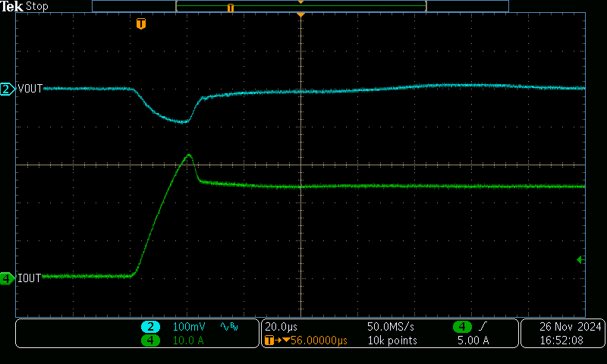Click the channel 4 IOUT waveform marker

click(7, 278)
